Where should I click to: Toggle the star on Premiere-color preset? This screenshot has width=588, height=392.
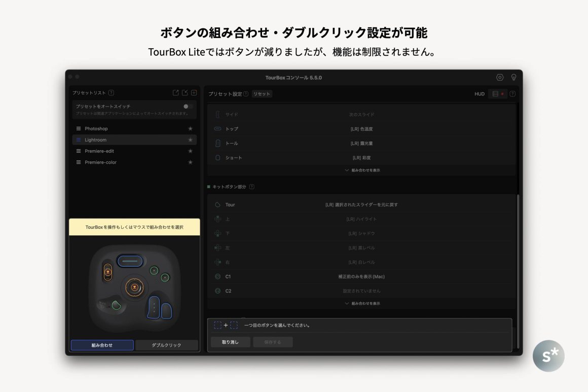point(191,162)
